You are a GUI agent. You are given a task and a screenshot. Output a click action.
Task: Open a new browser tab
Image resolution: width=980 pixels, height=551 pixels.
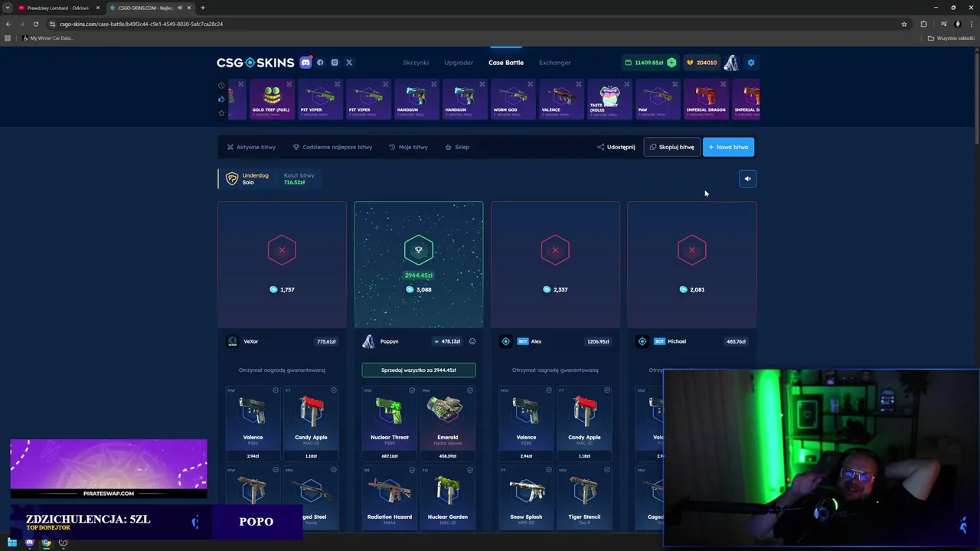click(202, 8)
